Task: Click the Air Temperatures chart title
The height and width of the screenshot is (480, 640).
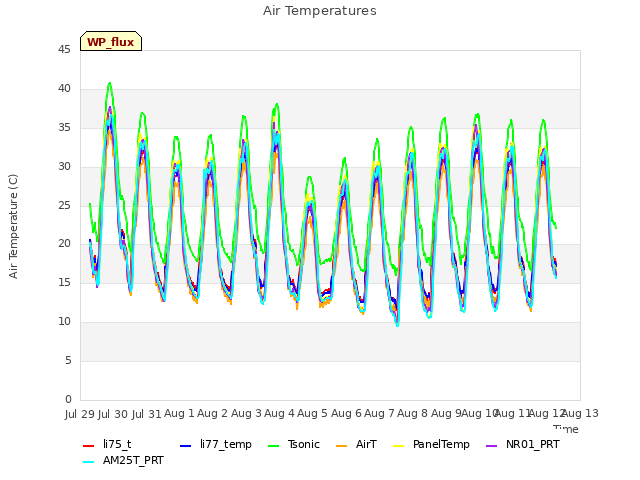Action: point(320,11)
